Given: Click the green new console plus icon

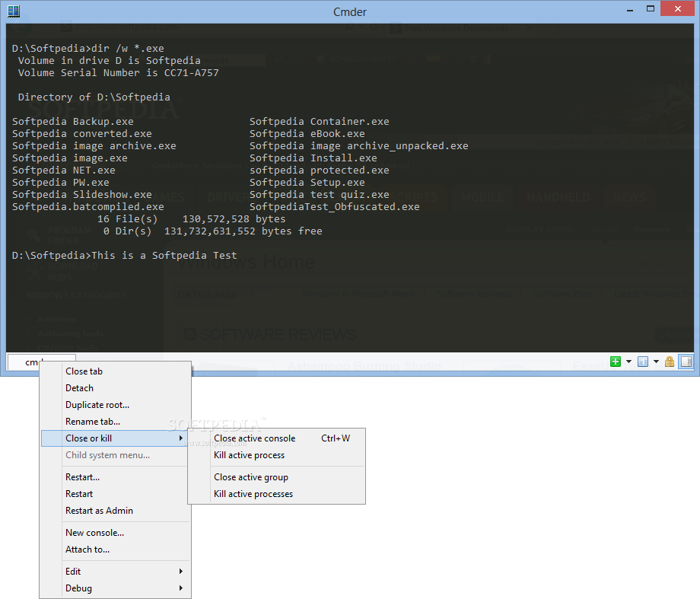Looking at the screenshot, I should 616,362.
